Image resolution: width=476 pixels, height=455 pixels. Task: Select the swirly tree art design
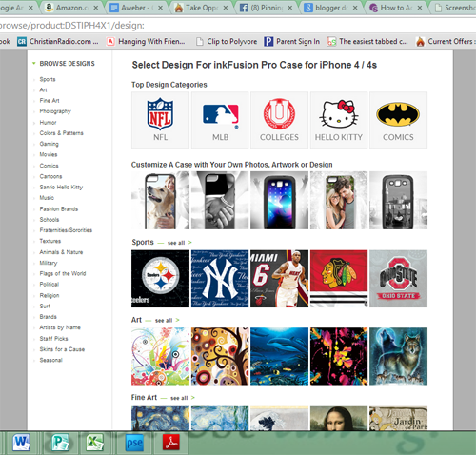click(220, 356)
